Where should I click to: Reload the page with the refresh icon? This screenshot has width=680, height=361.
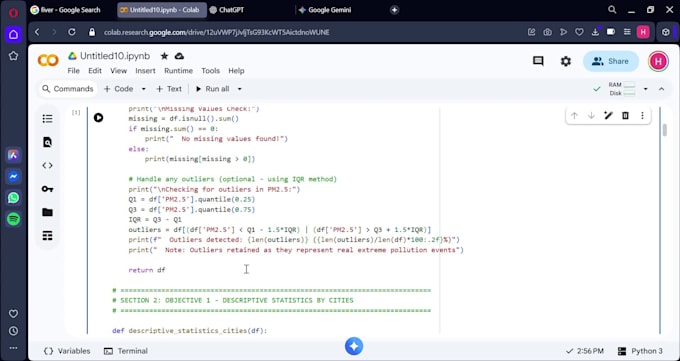click(72, 32)
